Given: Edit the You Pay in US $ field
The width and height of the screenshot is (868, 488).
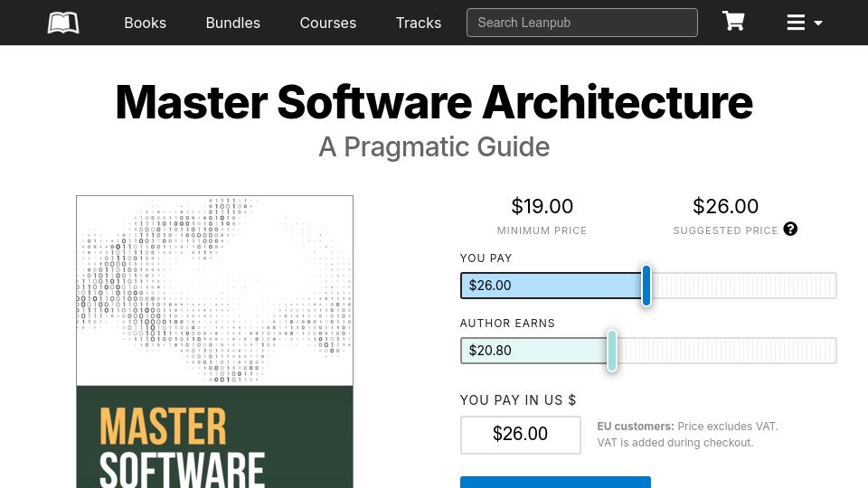Looking at the screenshot, I should click(521, 435).
